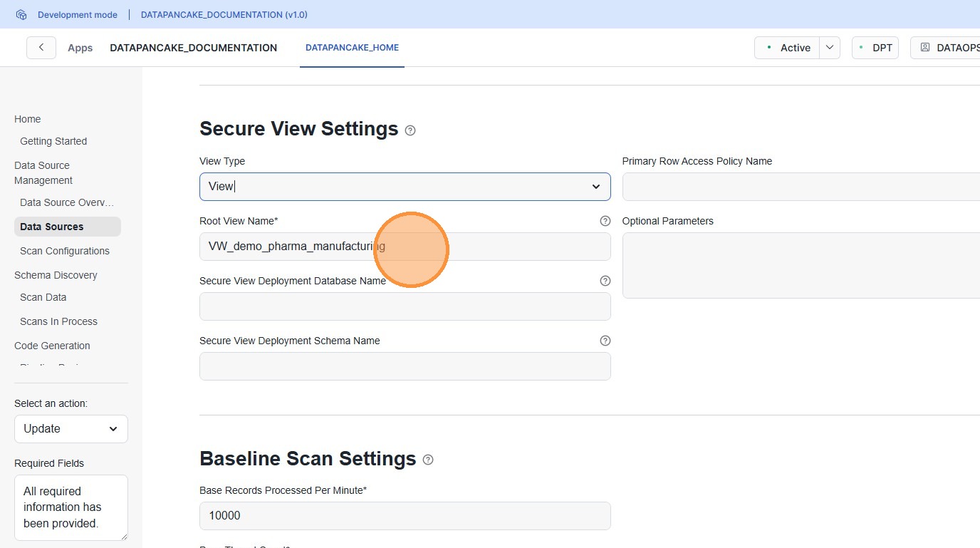
Task: Click the Apps breadcrumb link
Action: [x=80, y=48]
